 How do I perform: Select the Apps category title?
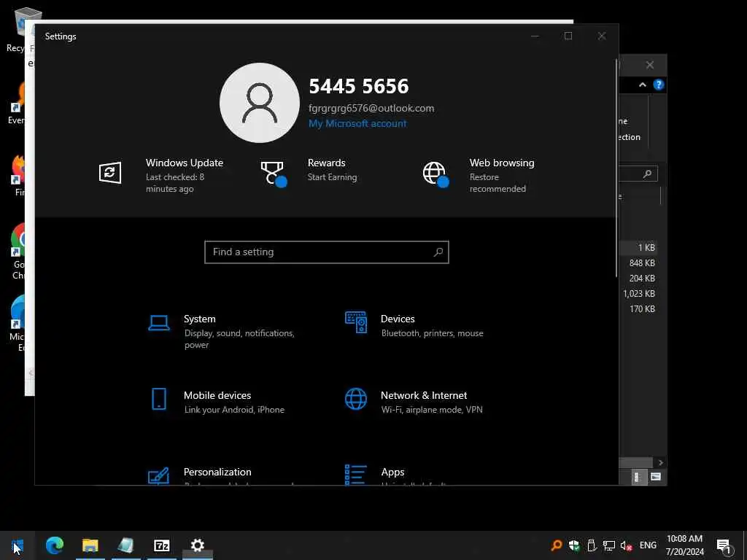click(392, 472)
